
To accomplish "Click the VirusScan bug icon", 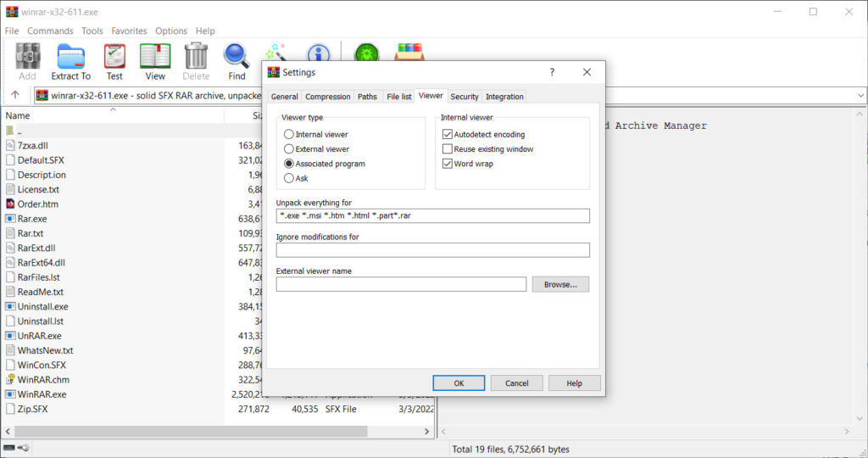I will (366, 53).
